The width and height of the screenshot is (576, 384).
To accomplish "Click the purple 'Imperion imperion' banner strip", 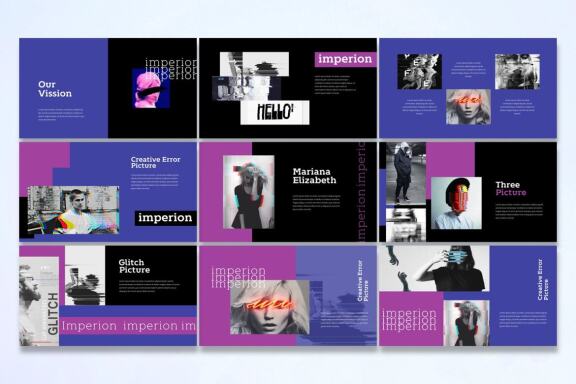I will pos(128,326).
